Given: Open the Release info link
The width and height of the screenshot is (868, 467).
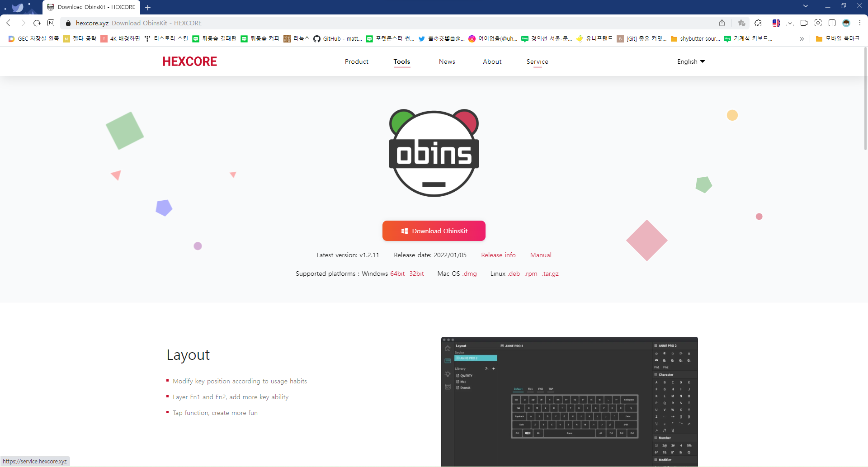Looking at the screenshot, I should point(498,255).
